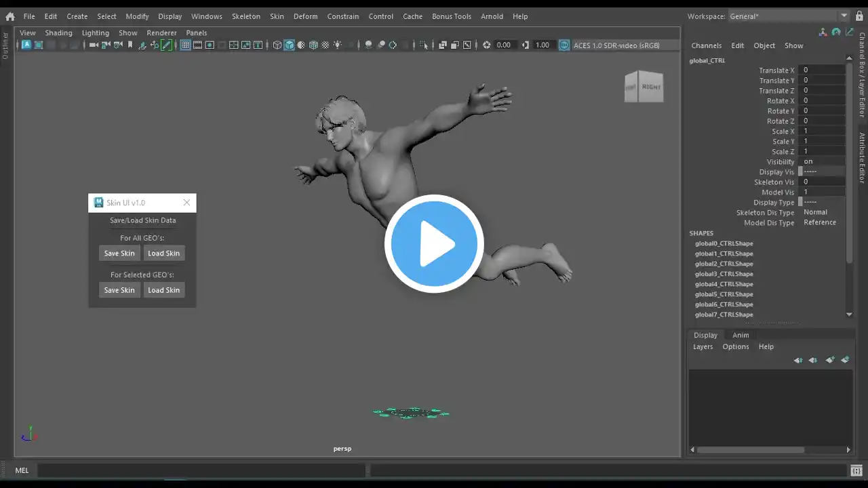Click the Exposure value field 0.00
This screenshot has height=488, width=868.
point(504,45)
